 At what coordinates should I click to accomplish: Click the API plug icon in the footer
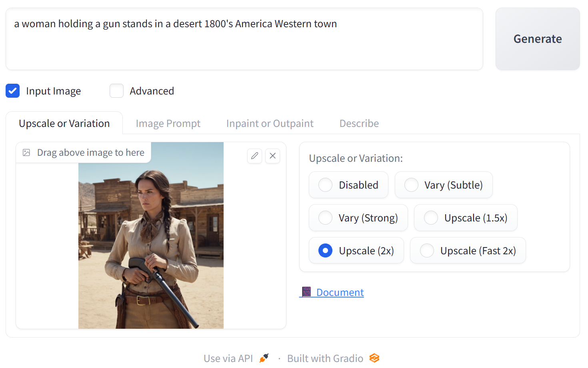click(x=264, y=358)
